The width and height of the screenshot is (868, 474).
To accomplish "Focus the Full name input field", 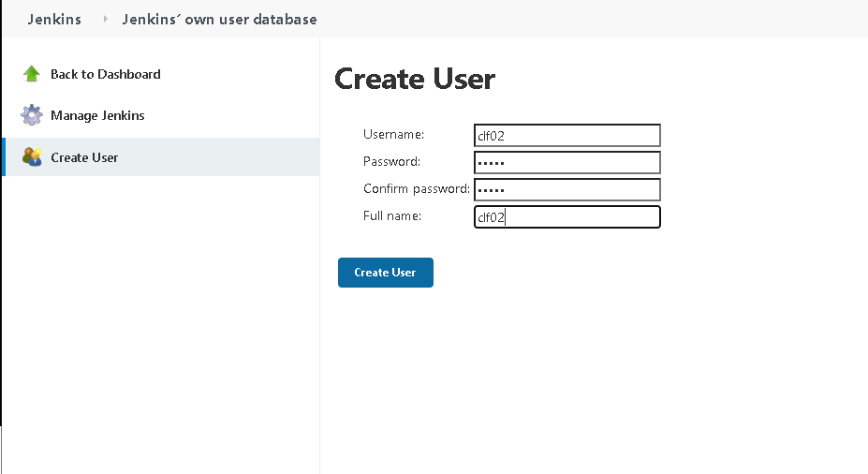I will coord(566,217).
